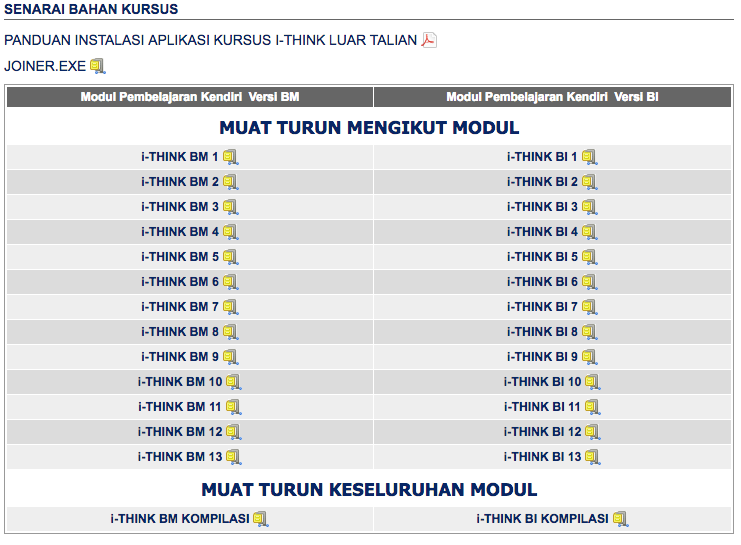Click the MUAT TURUN MENGIKUT MODUL heading
The image size is (741, 545).
(369, 128)
